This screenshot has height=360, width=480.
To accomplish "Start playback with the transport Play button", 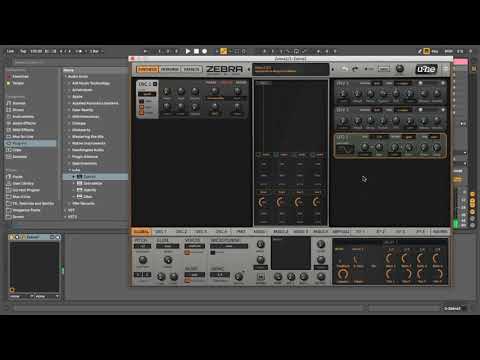I will [188, 51].
